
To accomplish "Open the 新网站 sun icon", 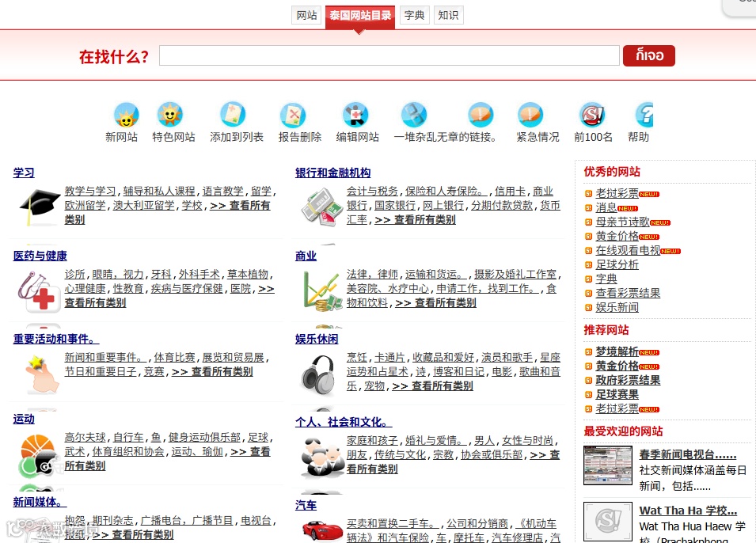I will [127, 115].
